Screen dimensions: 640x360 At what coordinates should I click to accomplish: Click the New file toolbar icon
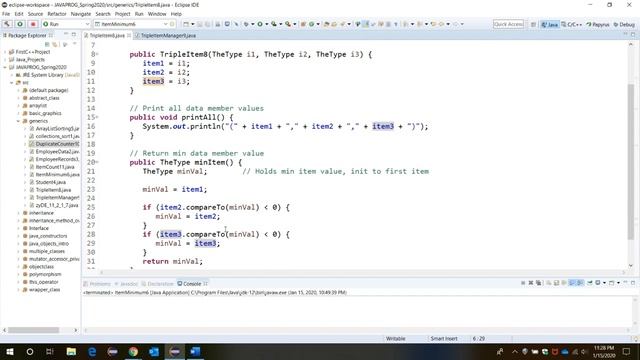pos(186,24)
